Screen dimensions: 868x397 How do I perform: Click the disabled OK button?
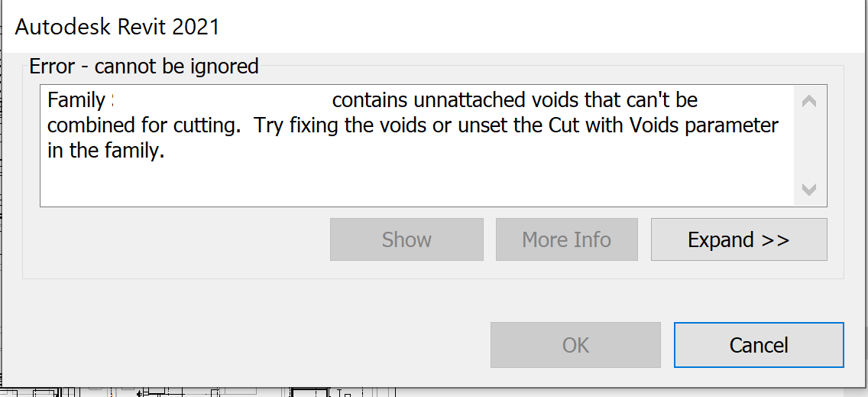[x=575, y=345]
